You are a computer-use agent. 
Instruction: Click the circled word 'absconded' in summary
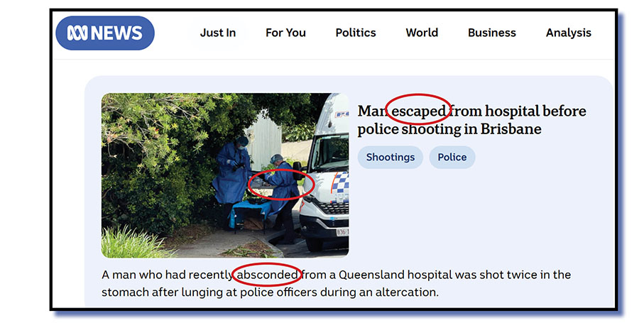[x=268, y=275]
